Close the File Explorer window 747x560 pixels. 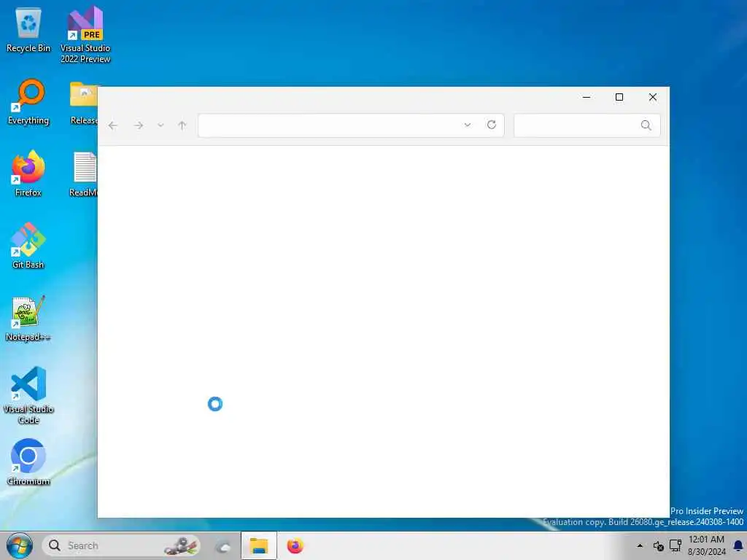pyautogui.click(x=653, y=97)
